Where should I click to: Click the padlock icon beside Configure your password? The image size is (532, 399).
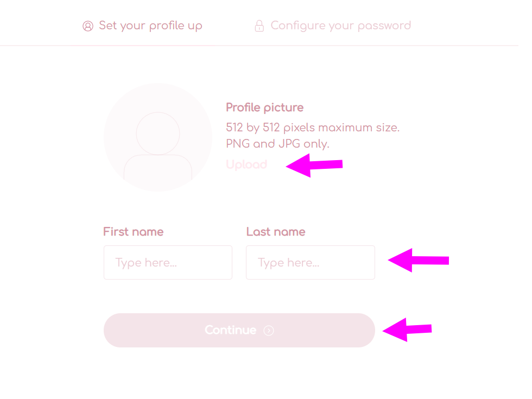click(x=259, y=26)
